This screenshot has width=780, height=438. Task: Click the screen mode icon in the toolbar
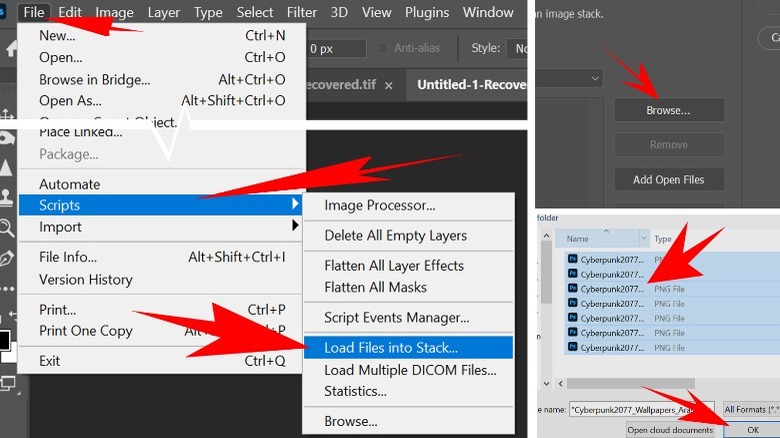point(8,384)
